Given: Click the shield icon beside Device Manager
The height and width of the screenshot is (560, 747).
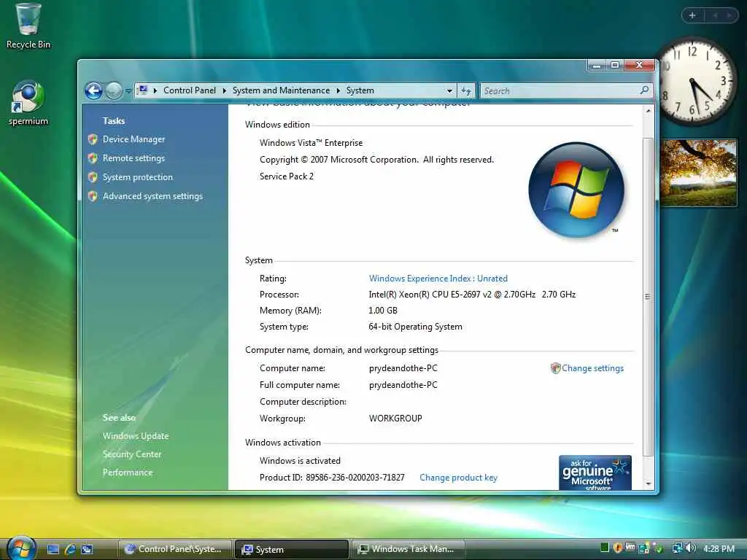Looking at the screenshot, I should click(93, 139).
